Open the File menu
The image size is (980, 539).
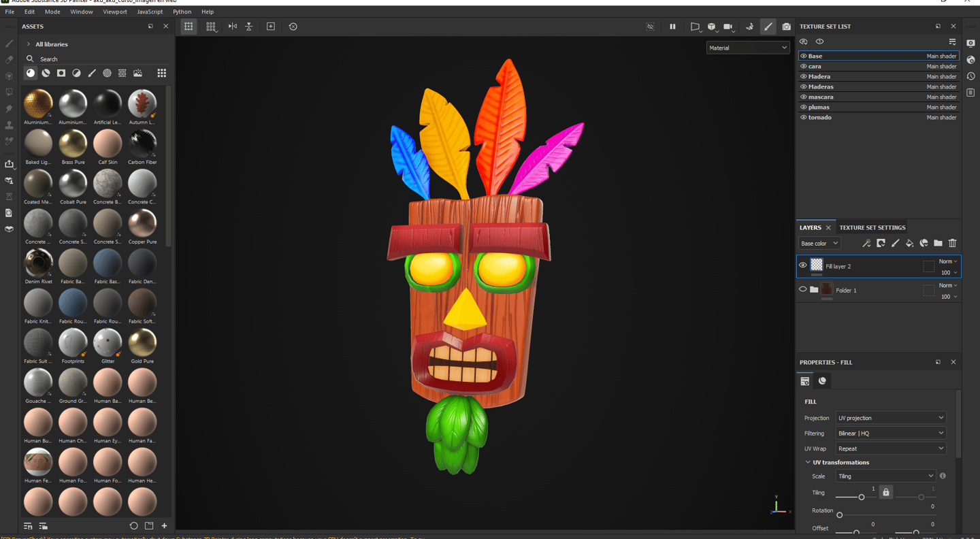(x=10, y=12)
